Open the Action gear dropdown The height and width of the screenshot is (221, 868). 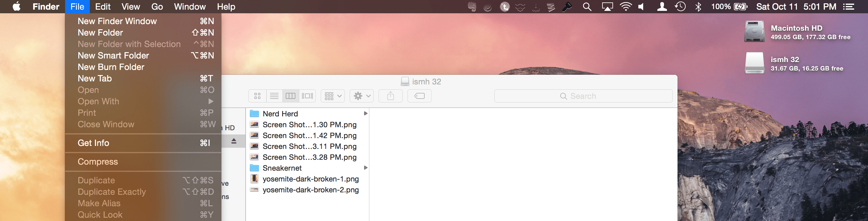[362, 96]
